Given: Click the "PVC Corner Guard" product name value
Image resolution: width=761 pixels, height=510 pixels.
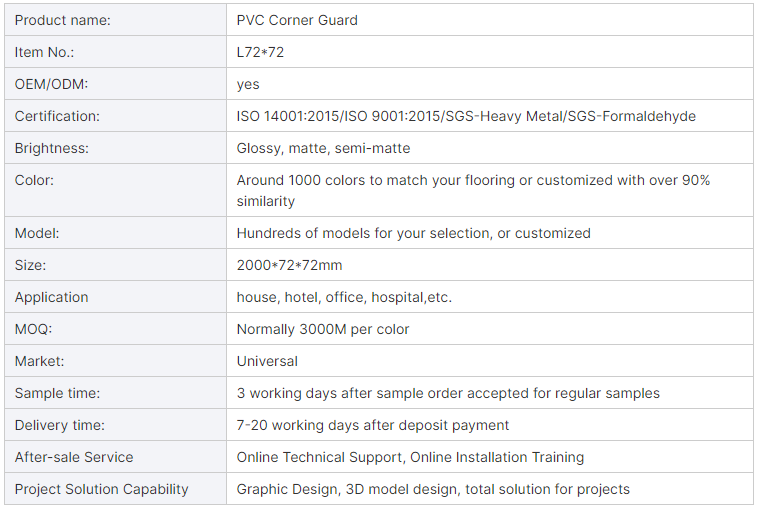Looking at the screenshot, I should tap(297, 20).
